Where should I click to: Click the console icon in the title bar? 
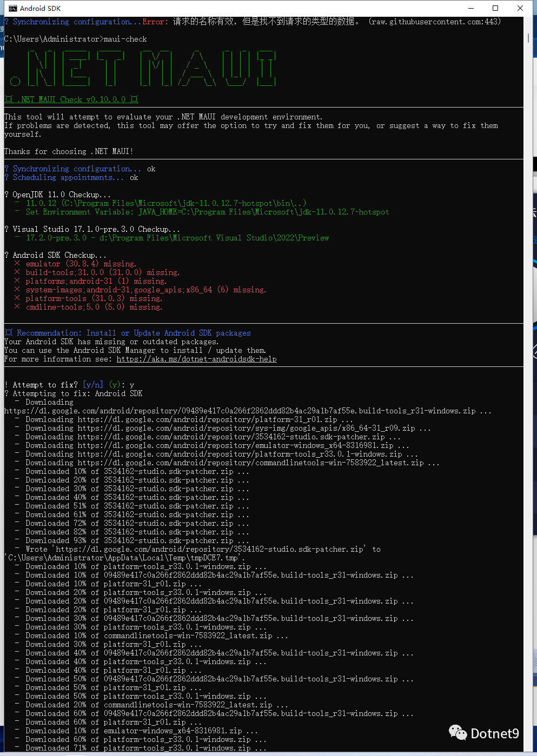click(12, 8)
